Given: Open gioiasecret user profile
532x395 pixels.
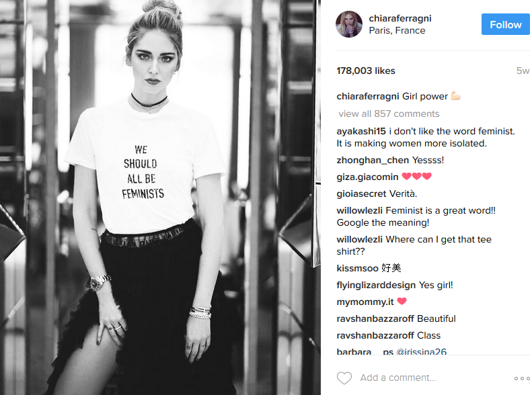Looking at the screenshot, I should (361, 193).
